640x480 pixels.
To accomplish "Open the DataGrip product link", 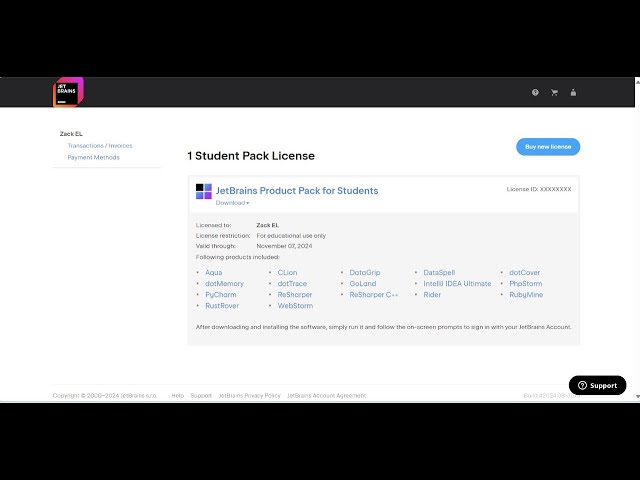I will point(364,273).
